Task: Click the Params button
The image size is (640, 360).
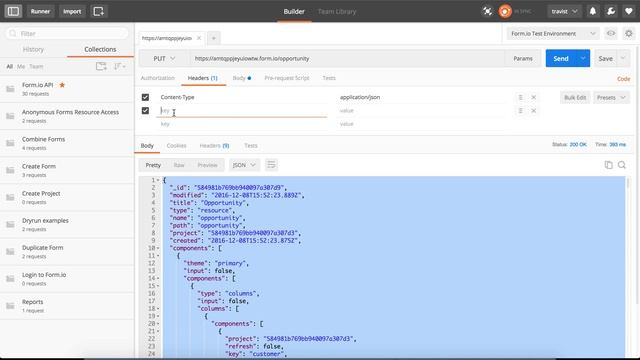Action: (523, 58)
